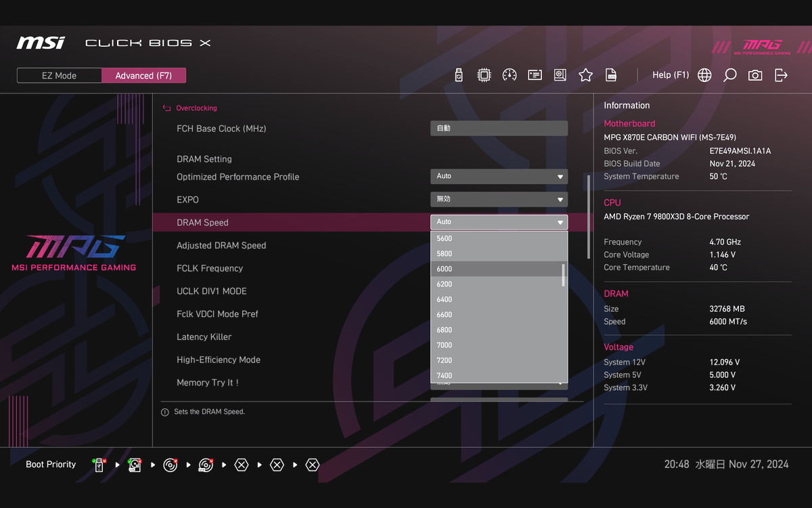Click the 6000 MT/s DRAM speed value

click(728, 322)
